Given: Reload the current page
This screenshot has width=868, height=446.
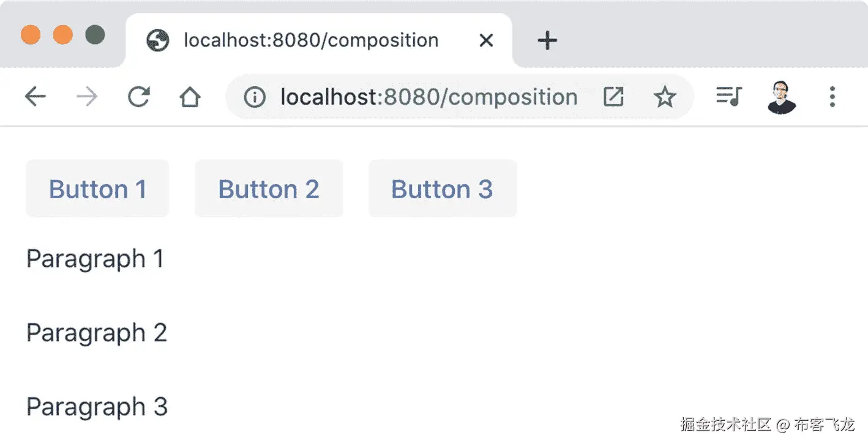Looking at the screenshot, I should point(139,97).
